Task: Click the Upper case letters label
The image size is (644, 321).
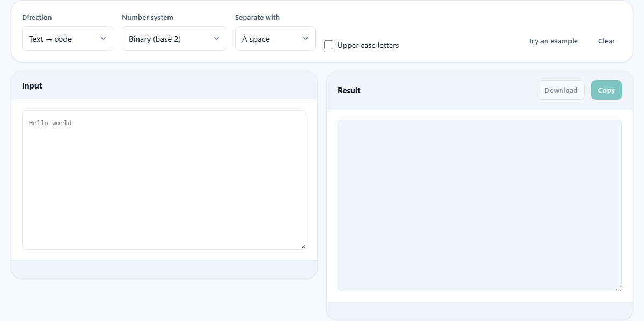Action: (x=368, y=46)
